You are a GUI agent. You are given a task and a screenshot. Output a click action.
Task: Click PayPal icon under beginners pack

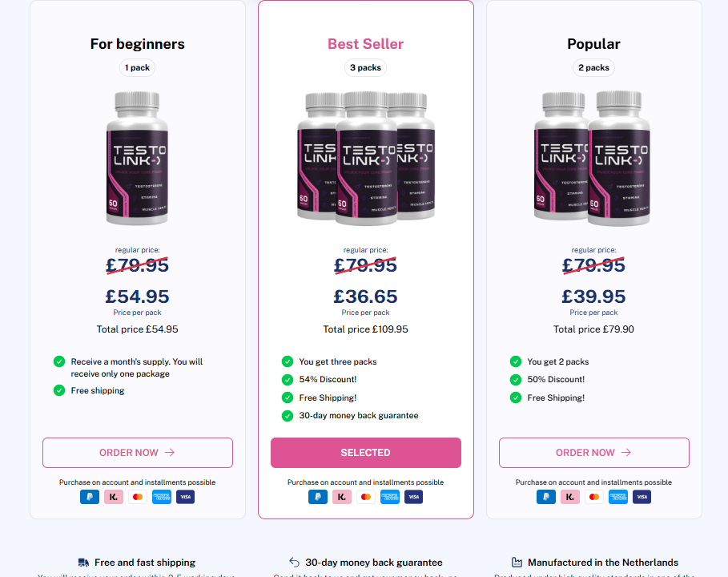pyautogui.click(x=90, y=497)
